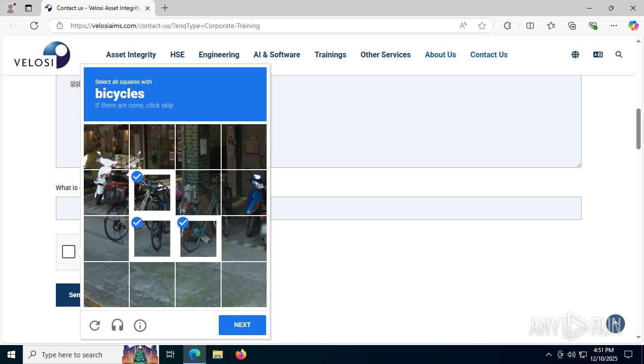Focus the address bar URL
Screen dimensions: 644x364
click(165, 26)
